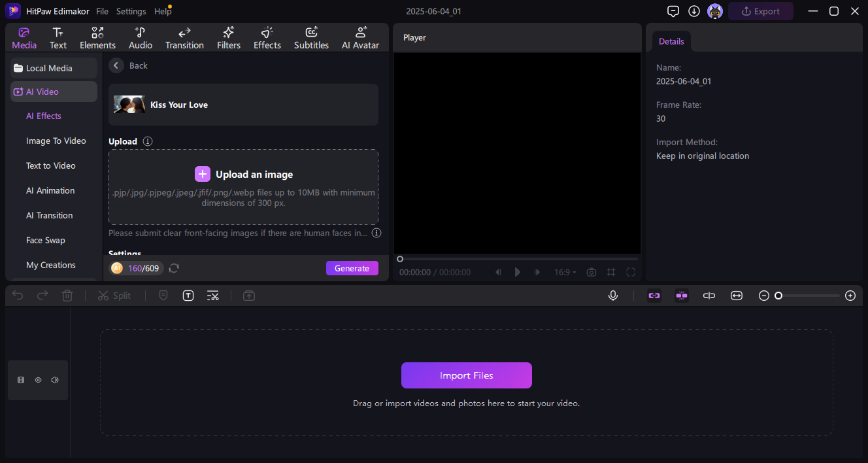Click the timeline zoom slider handle
868x463 pixels.
click(x=778, y=296)
